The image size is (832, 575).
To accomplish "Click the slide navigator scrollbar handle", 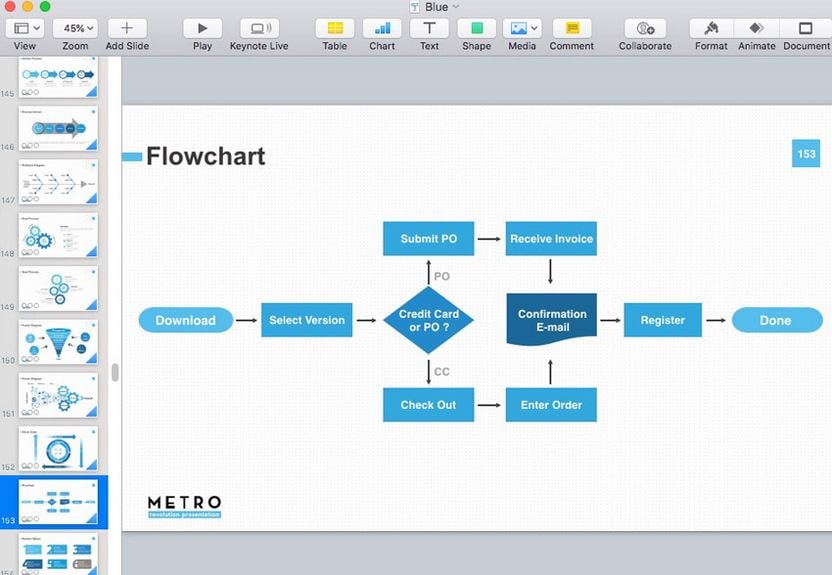I will coord(115,372).
